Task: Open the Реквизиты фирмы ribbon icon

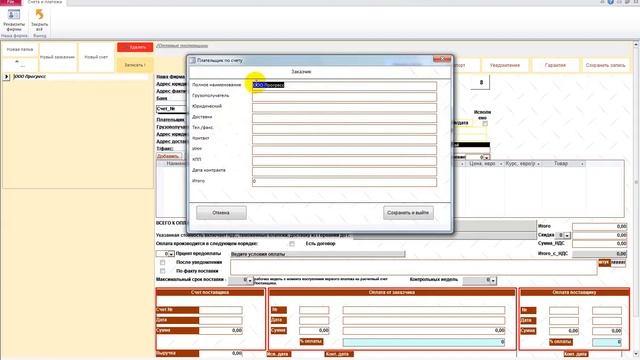Action: (x=14, y=20)
